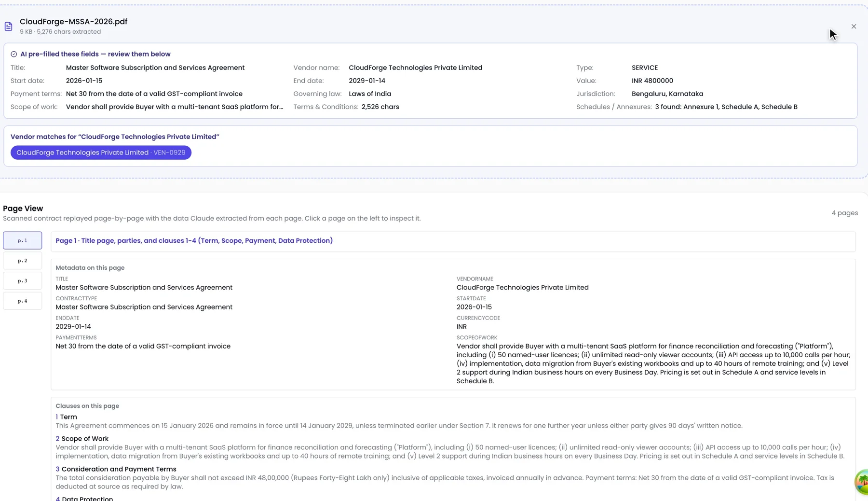The height and width of the screenshot is (501, 868).
Task: Click the Jurisdiction value Bengaluru, Karnataka
Action: point(667,94)
